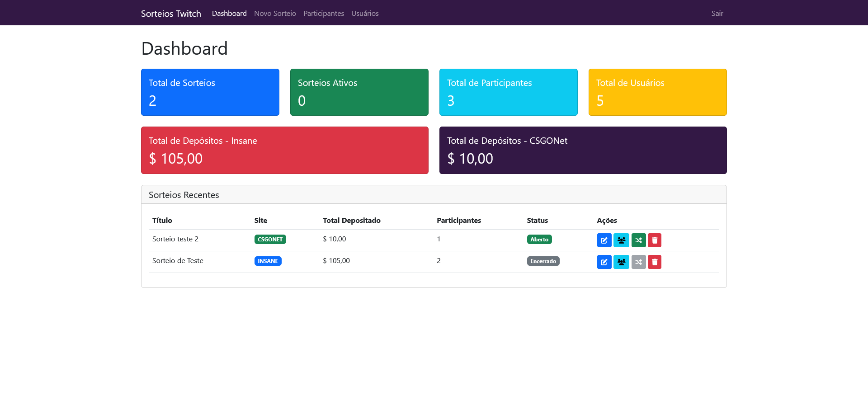Open the Participantes menu item
The height and width of the screenshot is (419, 868).
[x=324, y=14]
